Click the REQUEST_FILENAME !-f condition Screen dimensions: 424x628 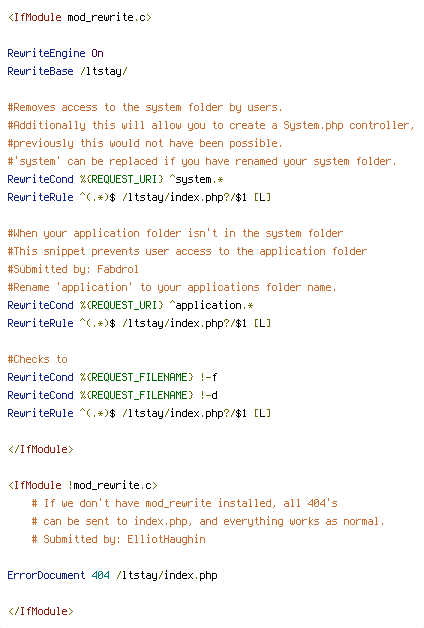113,377
